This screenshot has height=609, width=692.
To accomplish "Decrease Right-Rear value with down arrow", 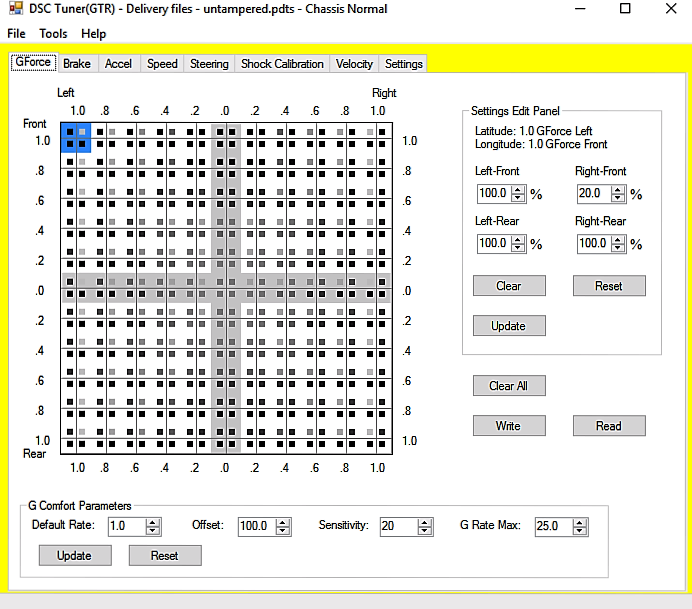I will tap(618, 248).
